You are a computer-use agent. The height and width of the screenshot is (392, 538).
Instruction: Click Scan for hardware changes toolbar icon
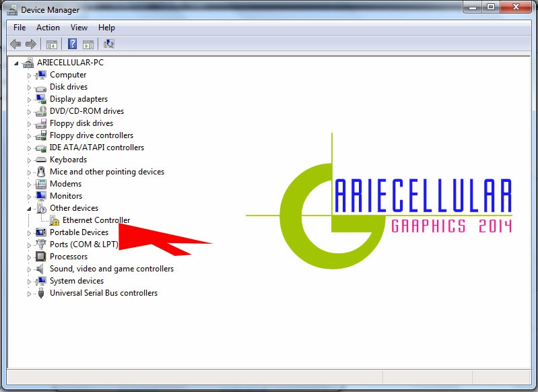pos(109,44)
